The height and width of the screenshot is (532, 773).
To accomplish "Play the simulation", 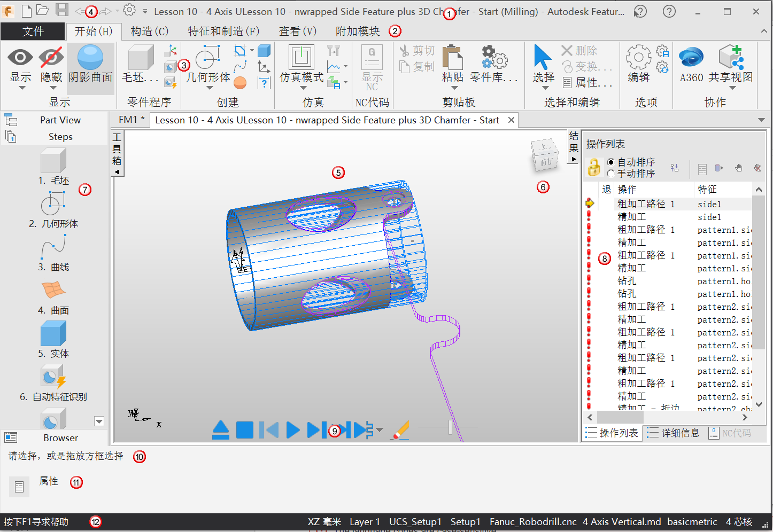I will [292, 430].
